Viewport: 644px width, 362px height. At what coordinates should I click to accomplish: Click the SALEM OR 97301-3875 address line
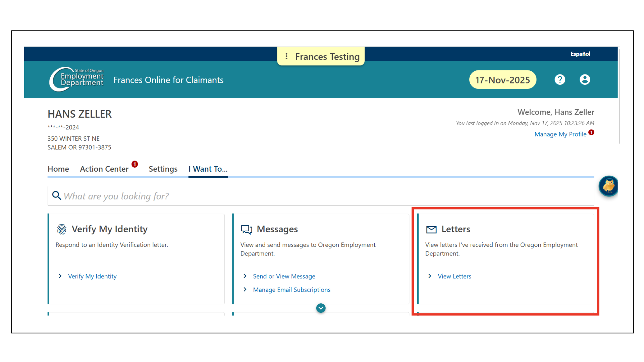coord(79,147)
